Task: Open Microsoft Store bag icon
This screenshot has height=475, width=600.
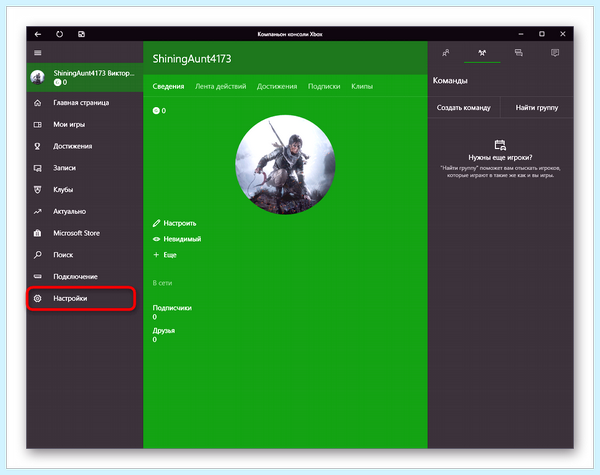Action: pos(38,233)
